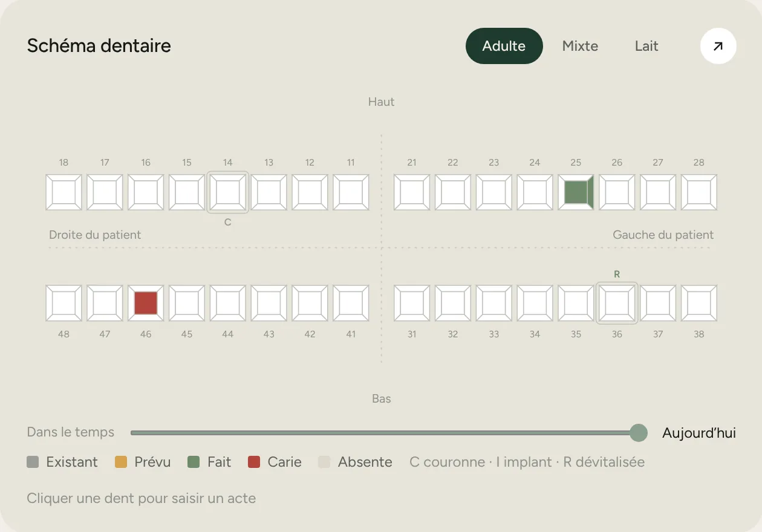Choose tooth 13 in the diagram
This screenshot has height=532, width=762.
(x=269, y=192)
